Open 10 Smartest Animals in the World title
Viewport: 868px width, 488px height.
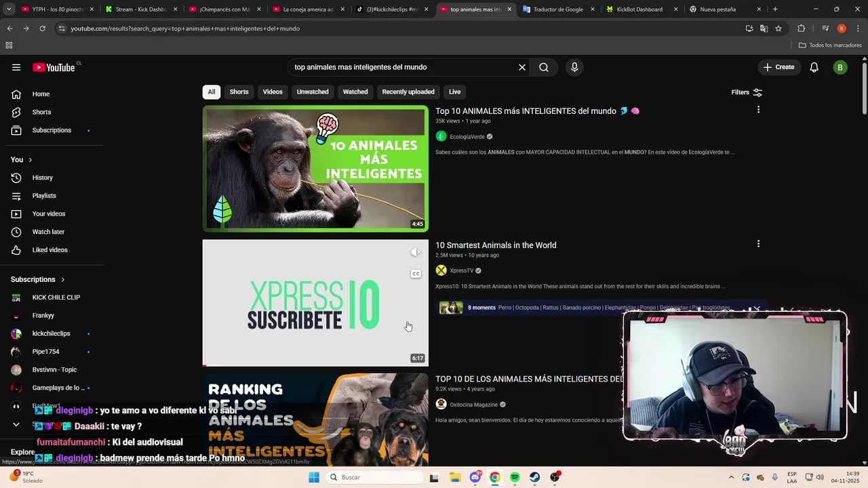(496, 245)
